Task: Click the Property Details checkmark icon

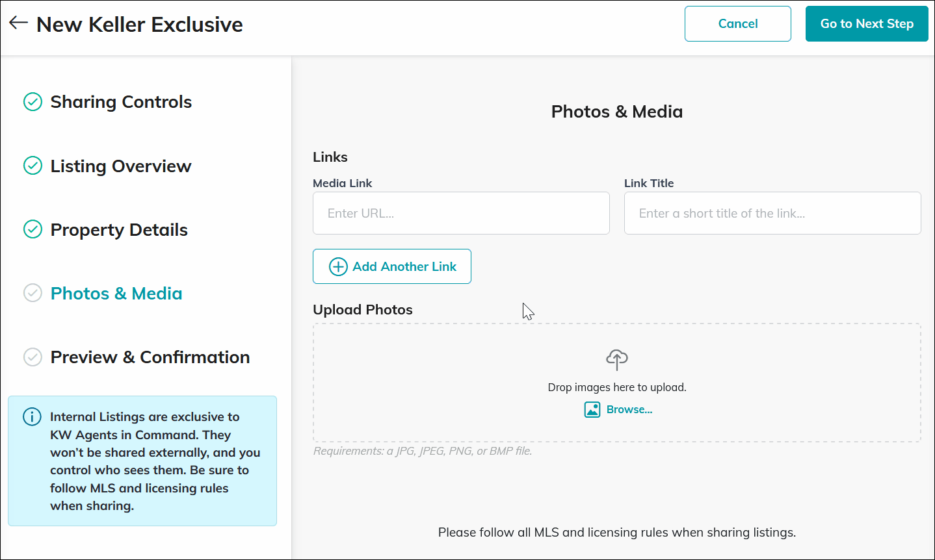Action: click(33, 229)
